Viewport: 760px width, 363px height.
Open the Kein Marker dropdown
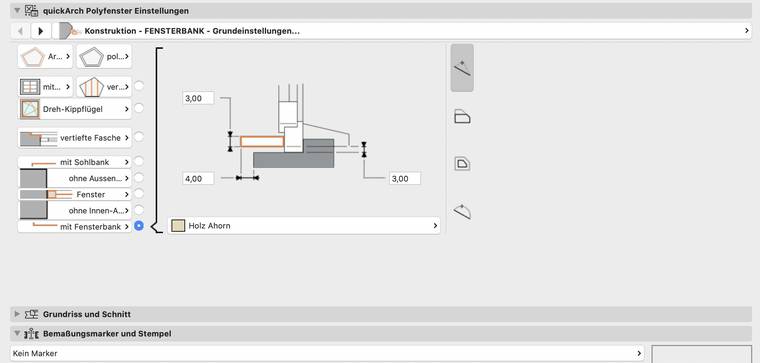tap(327, 353)
